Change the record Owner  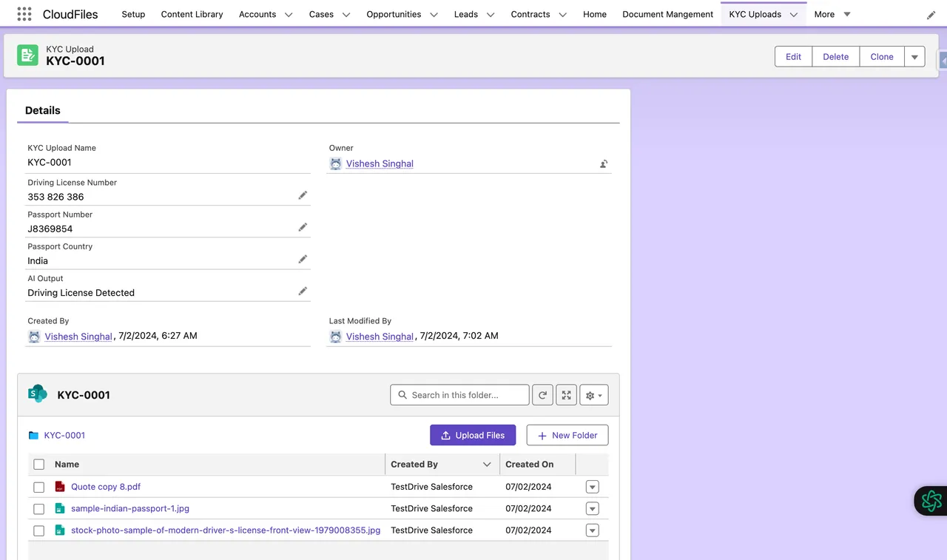(603, 163)
